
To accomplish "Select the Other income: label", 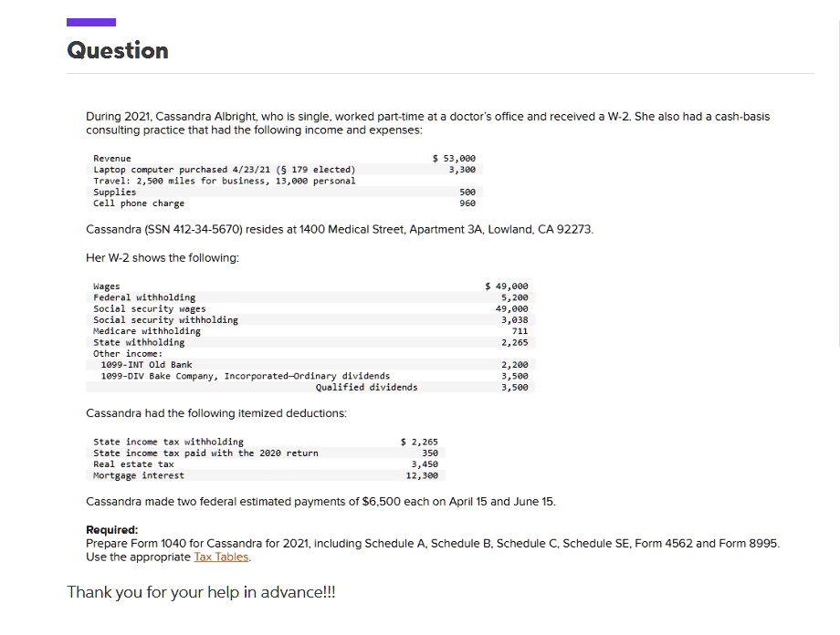I will point(128,354).
